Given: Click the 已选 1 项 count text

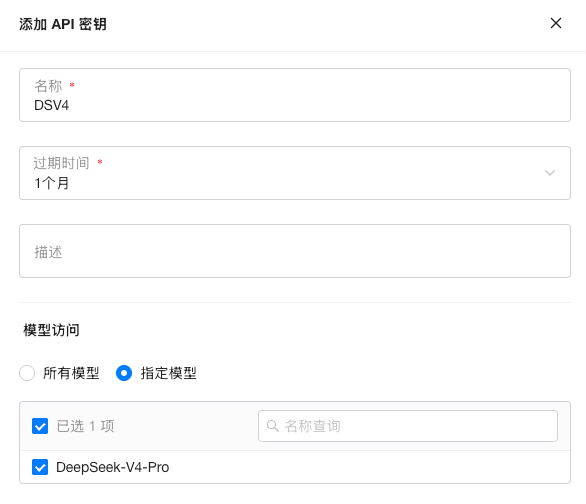Looking at the screenshot, I should tap(85, 426).
